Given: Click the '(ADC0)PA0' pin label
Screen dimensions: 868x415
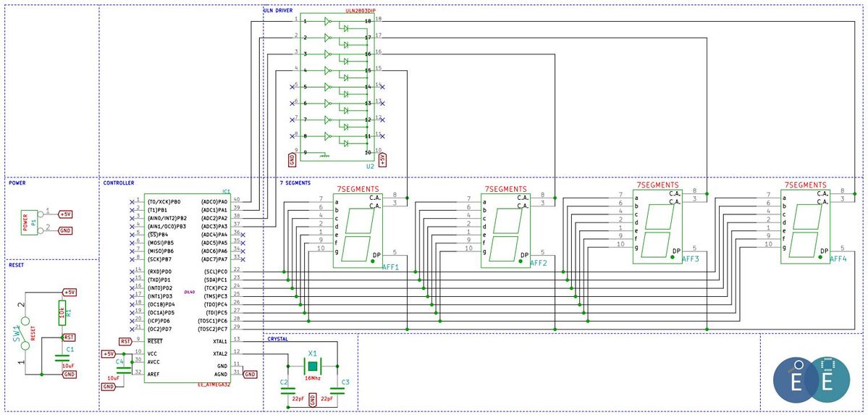Looking at the screenshot, I should point(214,201).
